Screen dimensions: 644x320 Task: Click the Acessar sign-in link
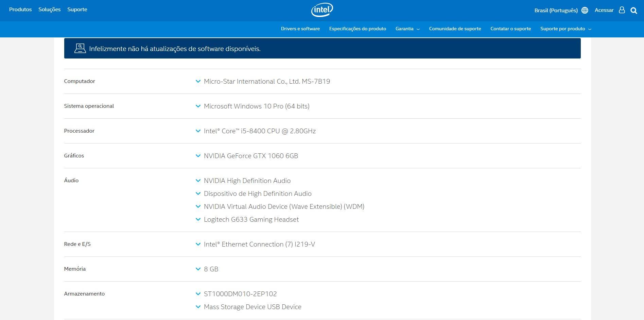coord(604,10)
